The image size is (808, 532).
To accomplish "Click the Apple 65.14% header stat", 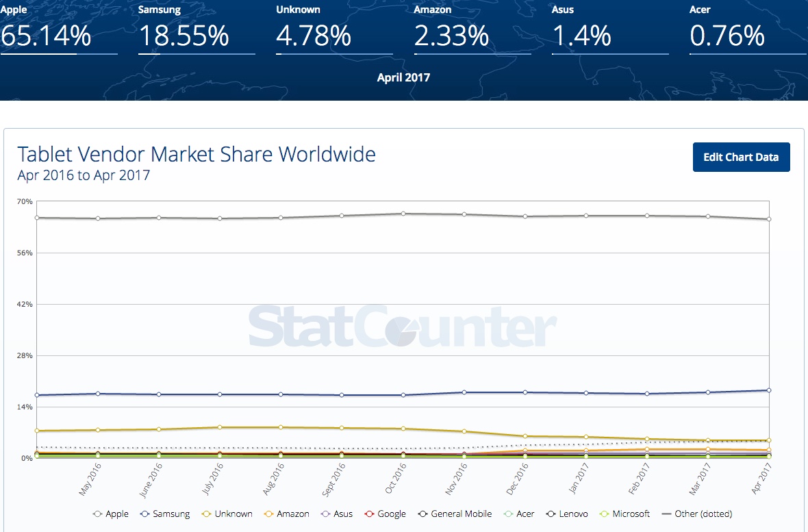I will pyautogui.click(x=58, y=29).
